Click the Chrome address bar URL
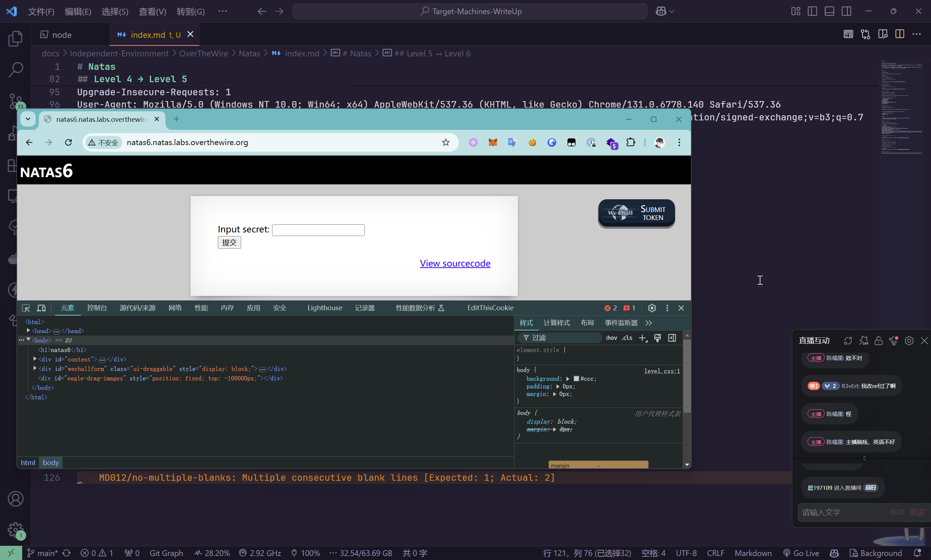Screen dimensions: 931x560 click(x=187, y=142)
